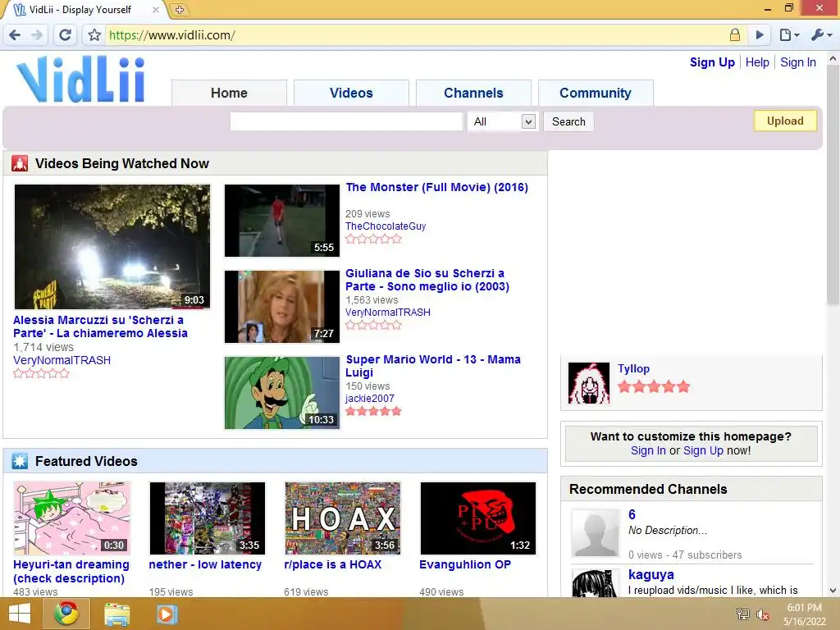
Task: Open the Evanguhlion OP thumbnail
Action: click(x=478, y=518)
